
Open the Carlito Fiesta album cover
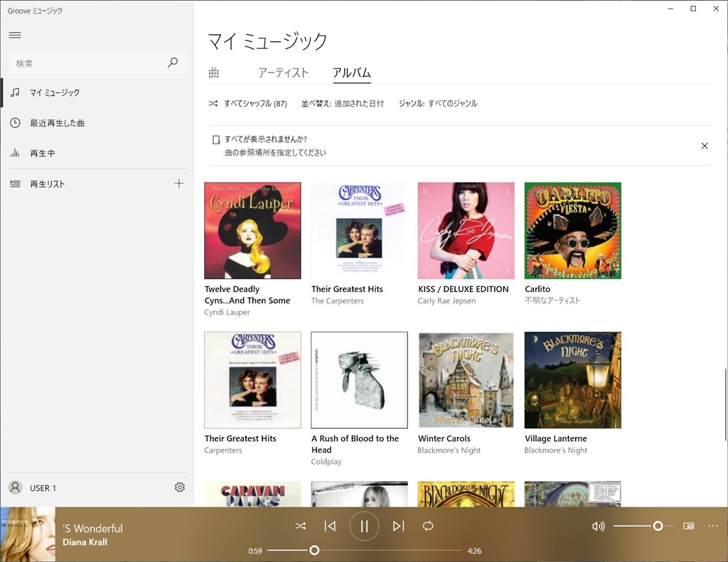573,231
